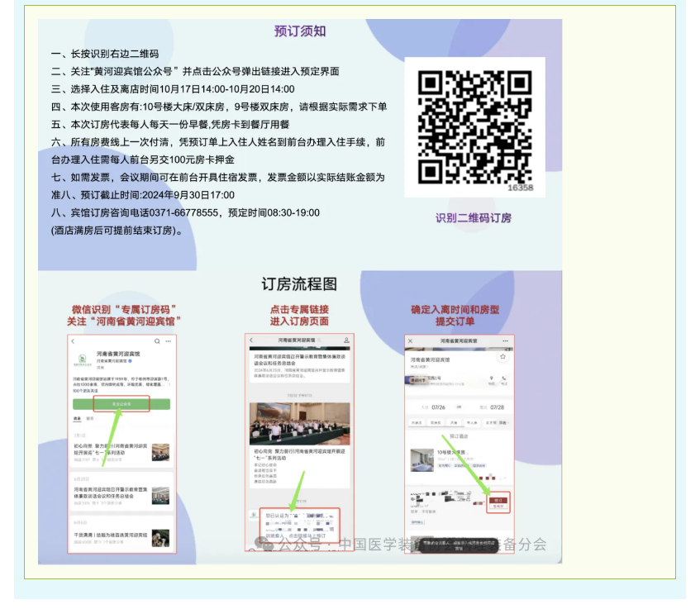700x614 pixels.
Task: Open more options dots in right phone screenshot
Action: (x=505, y=340)
